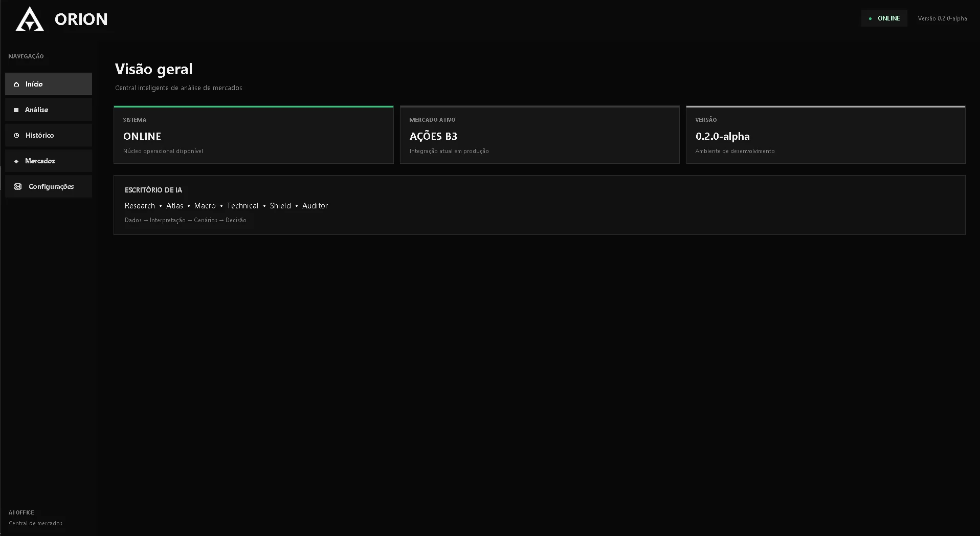This screenshot has height=536, width=980.
Task: Click the Technical agent name
Action: [242, 206]
